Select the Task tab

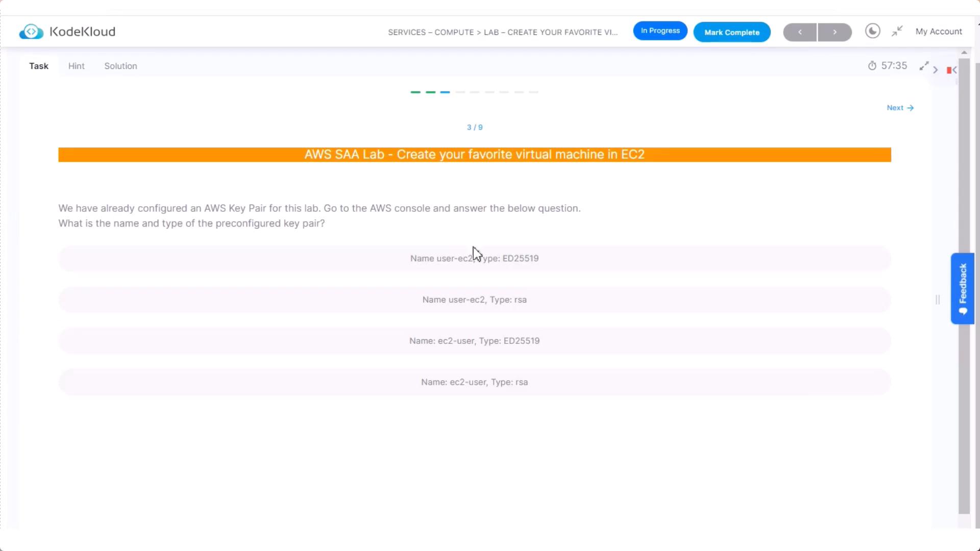point(39,66)
